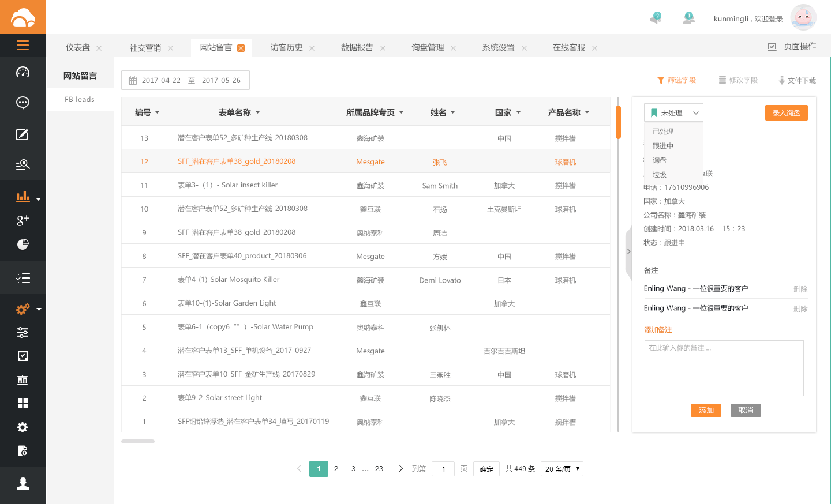Select 网站留言 in side menu
831x504 pixels.
pos(80,76)
